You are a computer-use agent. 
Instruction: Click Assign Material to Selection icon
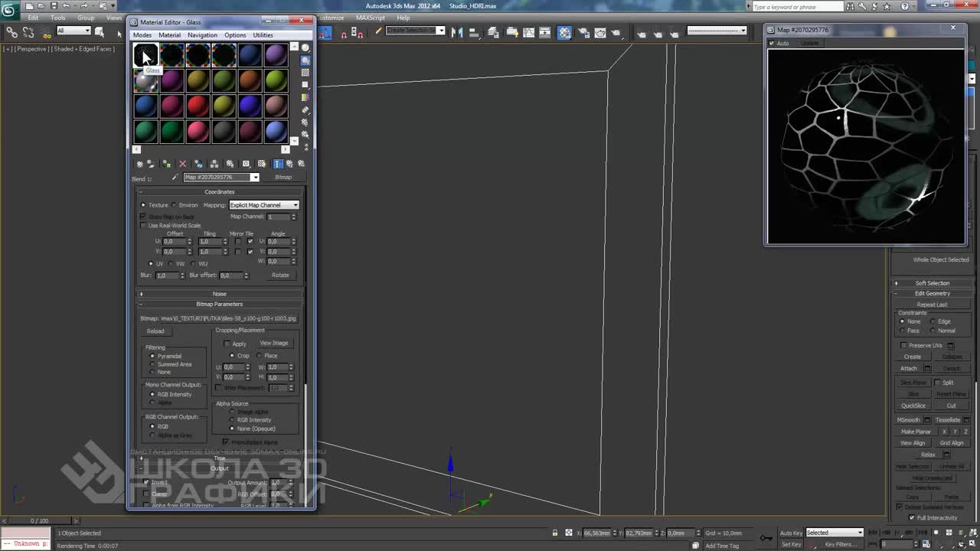tap(166, 164)
